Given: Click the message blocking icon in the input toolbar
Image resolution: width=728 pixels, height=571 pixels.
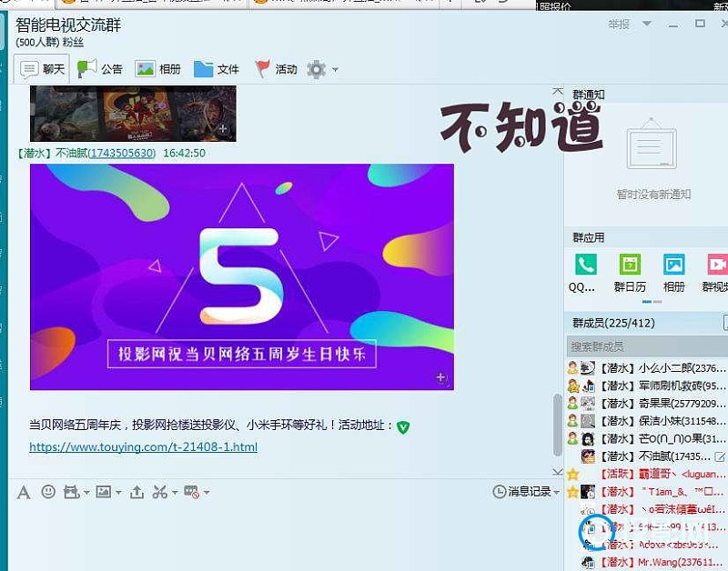Looking at the screenshot, I should coord(191,492).
